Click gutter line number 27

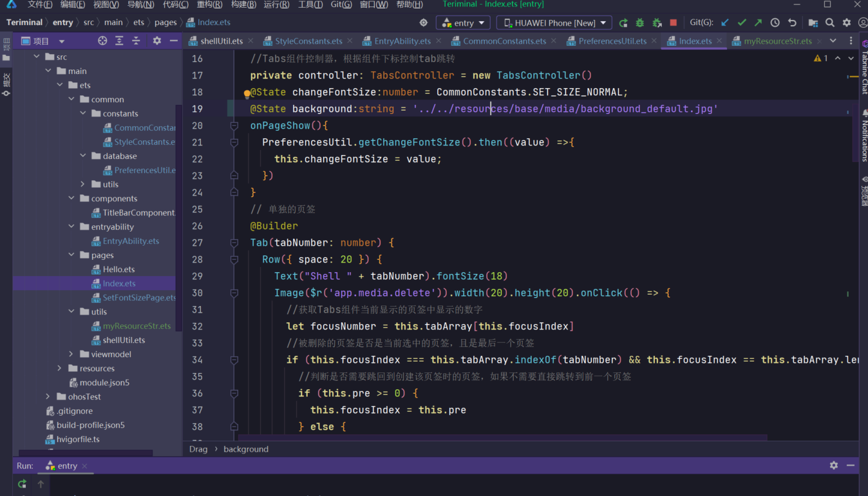(x=197, y=243)
